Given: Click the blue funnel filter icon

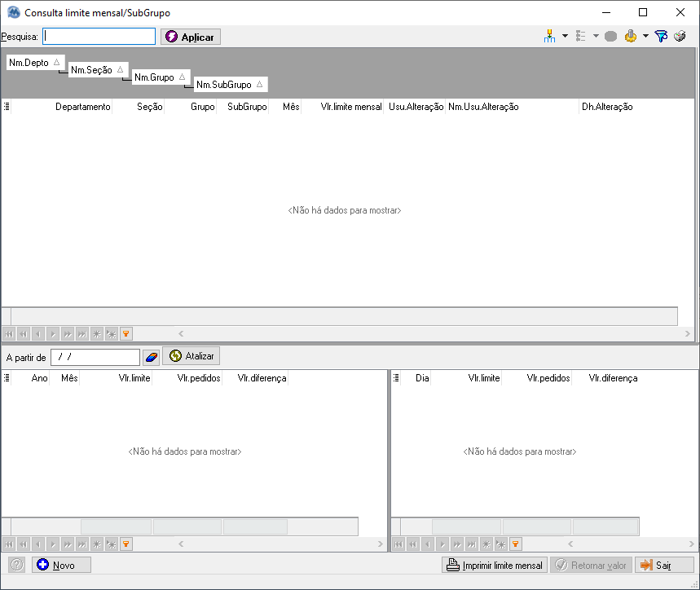Looking at the screenshot, I should pyautogui.click(x=661, y=36).
